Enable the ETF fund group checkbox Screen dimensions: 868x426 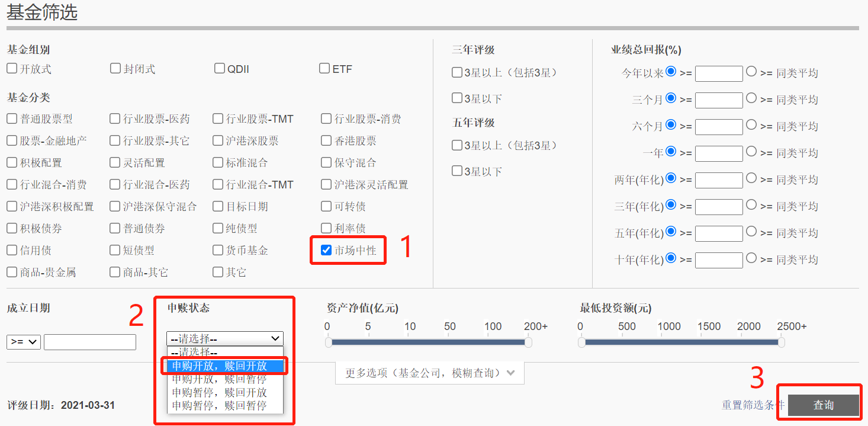324,69
